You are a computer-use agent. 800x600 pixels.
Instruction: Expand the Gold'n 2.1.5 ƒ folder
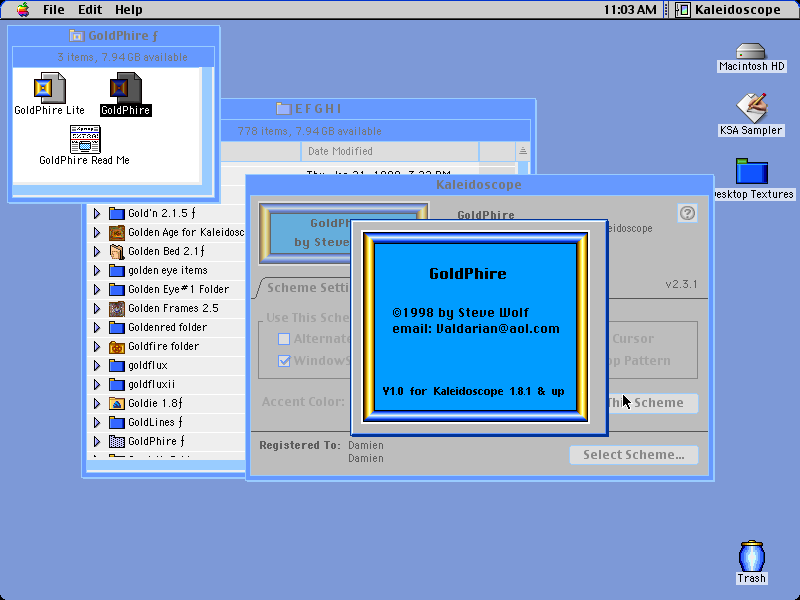point(97,213)
